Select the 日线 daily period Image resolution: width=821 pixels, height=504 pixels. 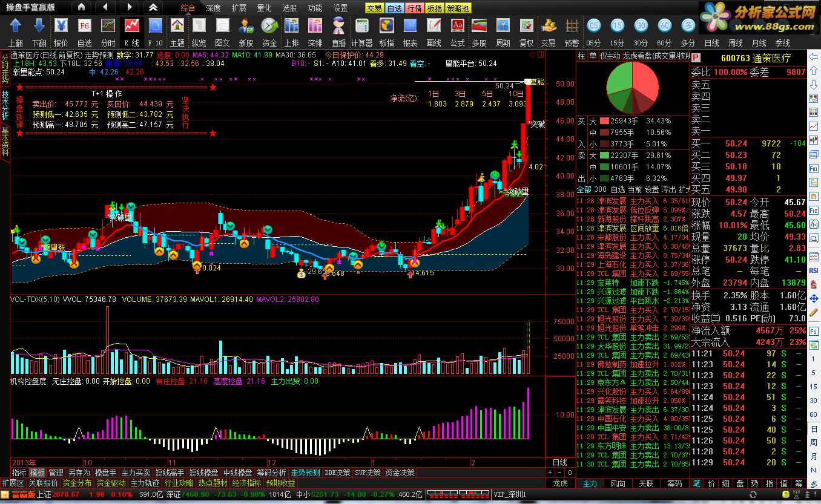712,43
